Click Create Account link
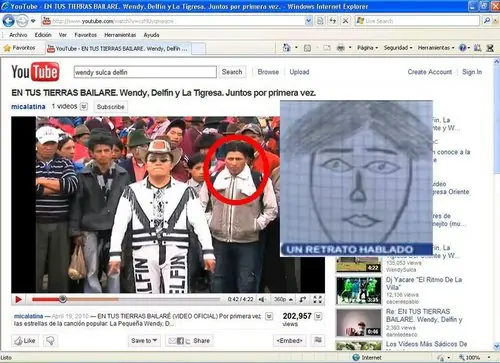The height and width of the screenshot is (363, 500). (x=430, y=72)
